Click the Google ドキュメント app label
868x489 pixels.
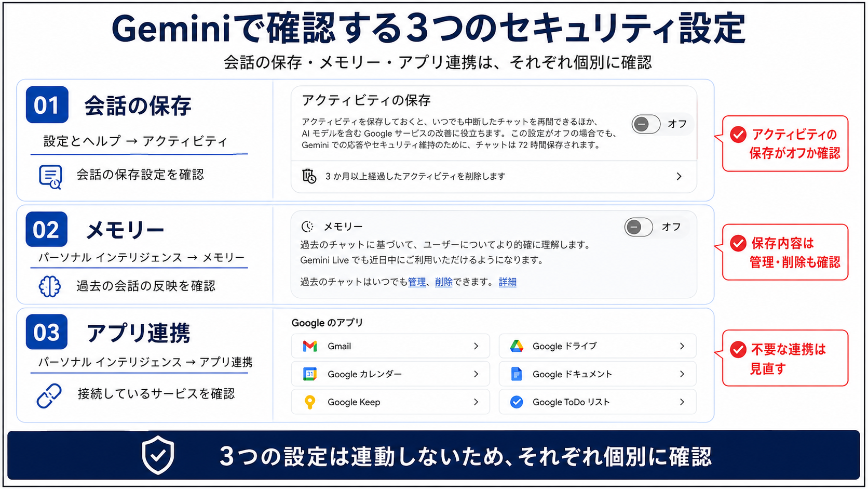(573, 374)
